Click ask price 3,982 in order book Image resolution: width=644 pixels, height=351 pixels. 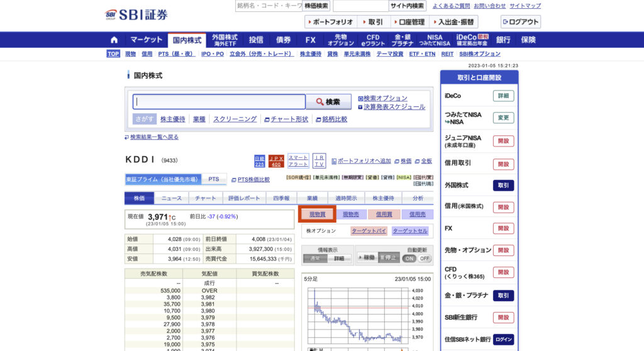coord(208,298)
